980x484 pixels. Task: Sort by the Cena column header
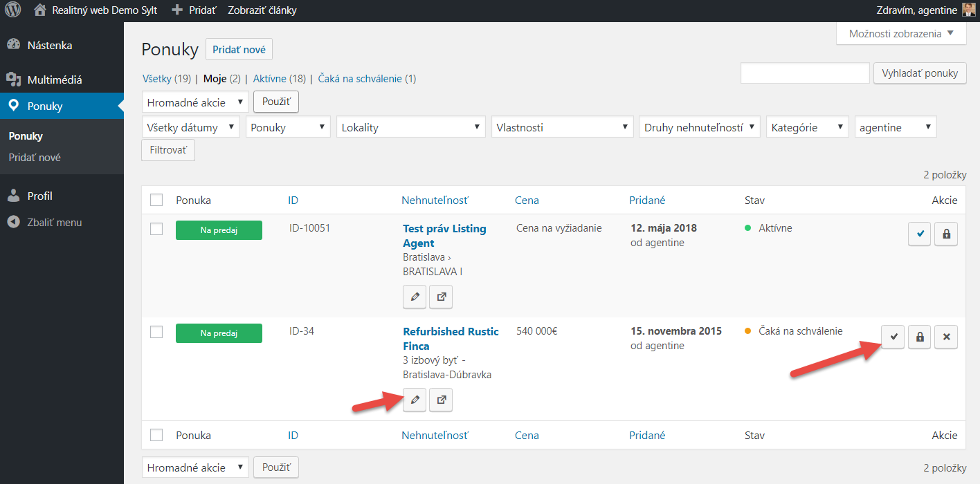(x=527, y=200)
